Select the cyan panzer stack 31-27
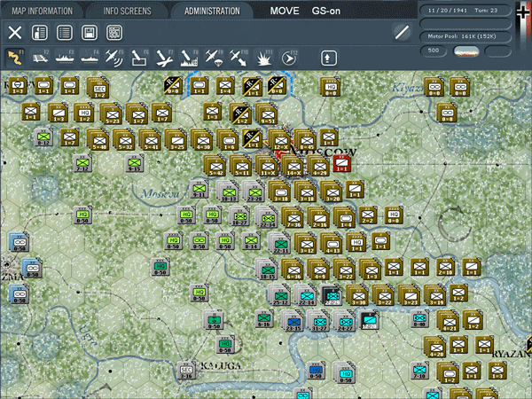Image resolution: width=532 pixels, height=399 pixels. [319, 321]
